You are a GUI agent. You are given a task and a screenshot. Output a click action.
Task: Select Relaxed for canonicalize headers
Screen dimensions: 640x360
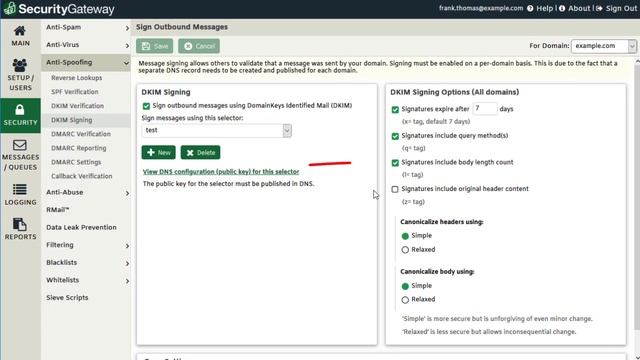tap(405, 250)
